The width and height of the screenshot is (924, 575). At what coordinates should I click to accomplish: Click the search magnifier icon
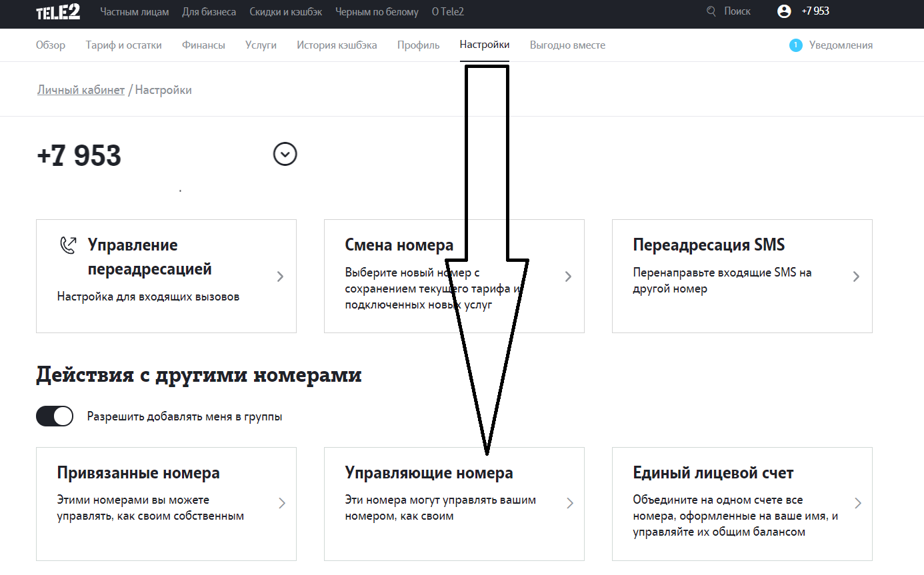(711, 11)
